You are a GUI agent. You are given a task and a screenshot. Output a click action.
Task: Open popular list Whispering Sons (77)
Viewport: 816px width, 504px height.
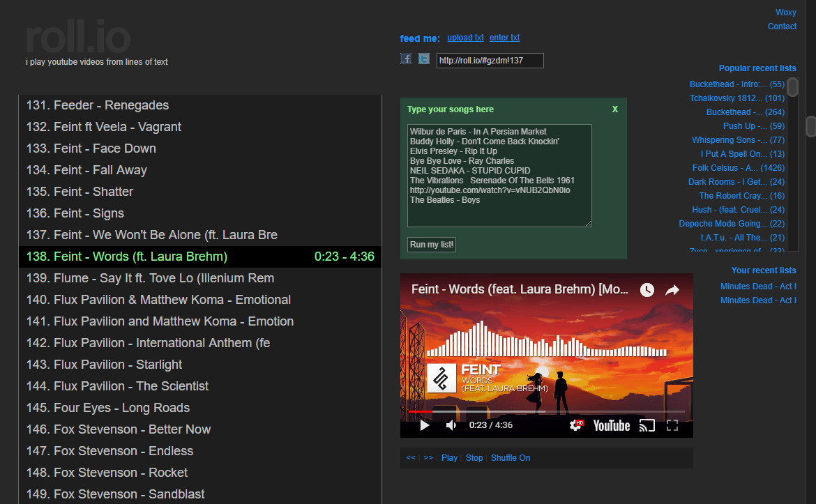(738, 140)
